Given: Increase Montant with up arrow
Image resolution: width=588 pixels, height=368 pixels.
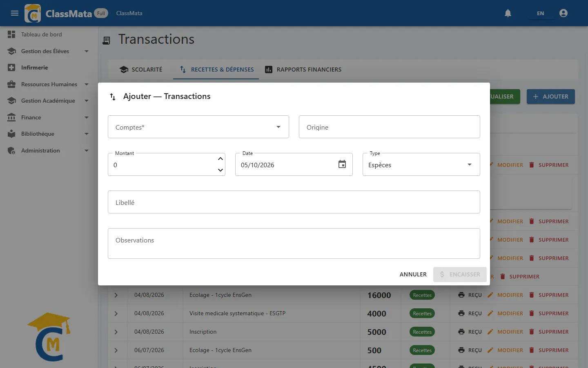Looking at the screenshot, I should [x=220, y=159].
